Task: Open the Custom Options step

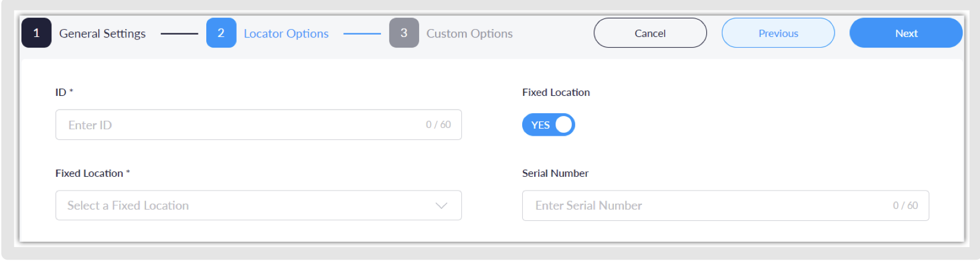Action: 469,34
